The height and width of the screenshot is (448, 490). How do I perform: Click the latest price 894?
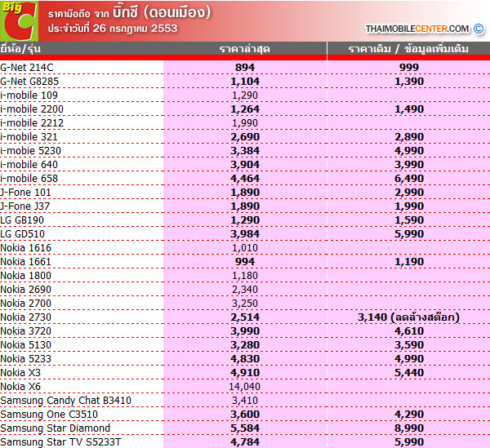coord(245,68)
